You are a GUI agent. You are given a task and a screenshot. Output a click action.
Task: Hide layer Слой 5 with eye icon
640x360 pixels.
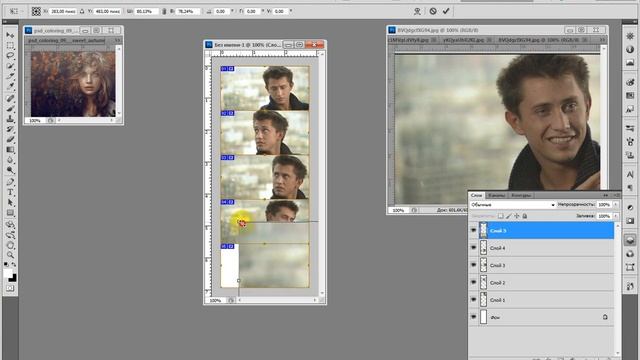pyautogui.click(x=473, y=231)
